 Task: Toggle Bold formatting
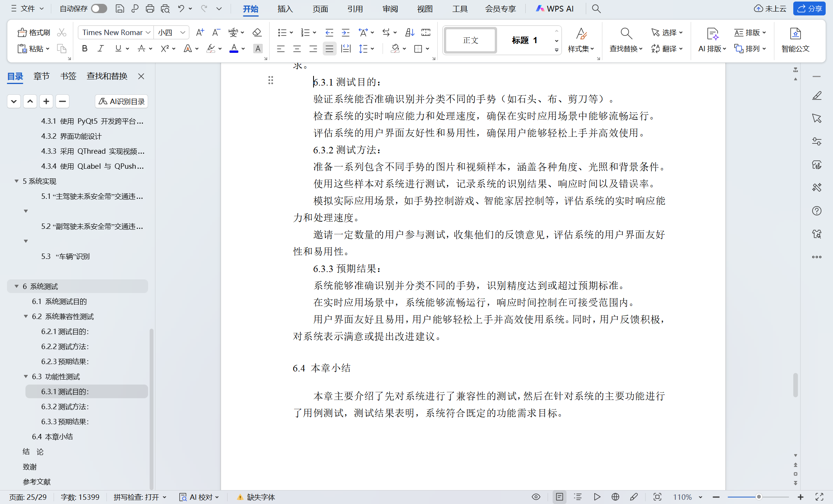click(x=85, y=49)
